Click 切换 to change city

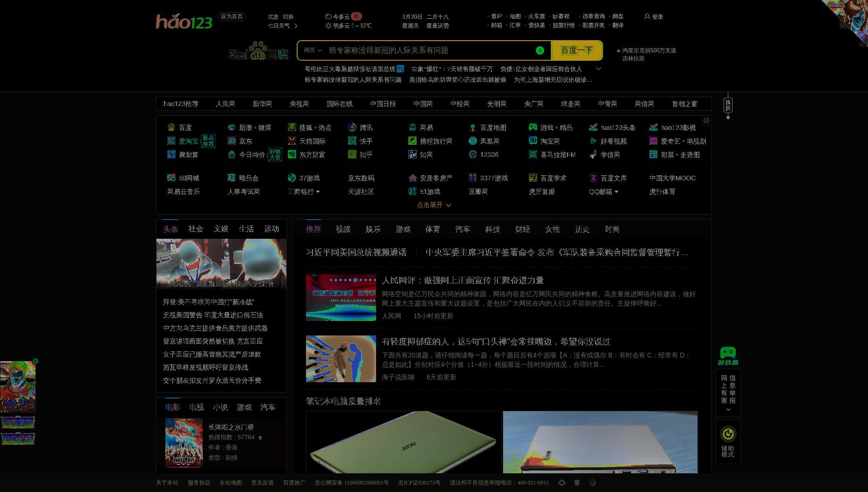pyautogui.click(x=288, y=16)
